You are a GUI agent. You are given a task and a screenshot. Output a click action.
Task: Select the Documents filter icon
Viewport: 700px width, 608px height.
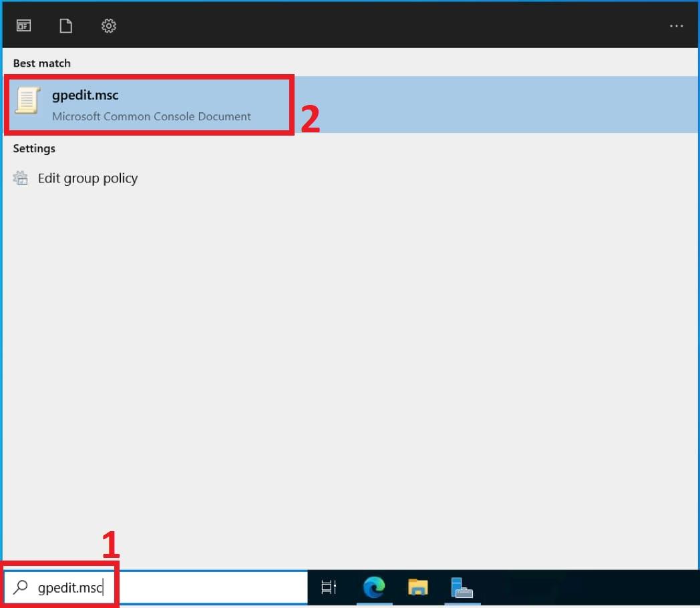pyautogui.click(x=65, y=26)
